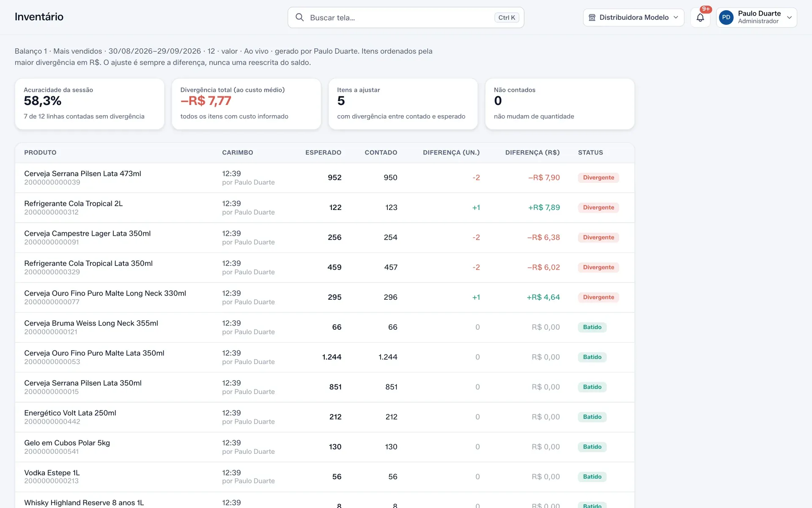
Task: Click the 9+ notification badge
Action: (706, 9)
